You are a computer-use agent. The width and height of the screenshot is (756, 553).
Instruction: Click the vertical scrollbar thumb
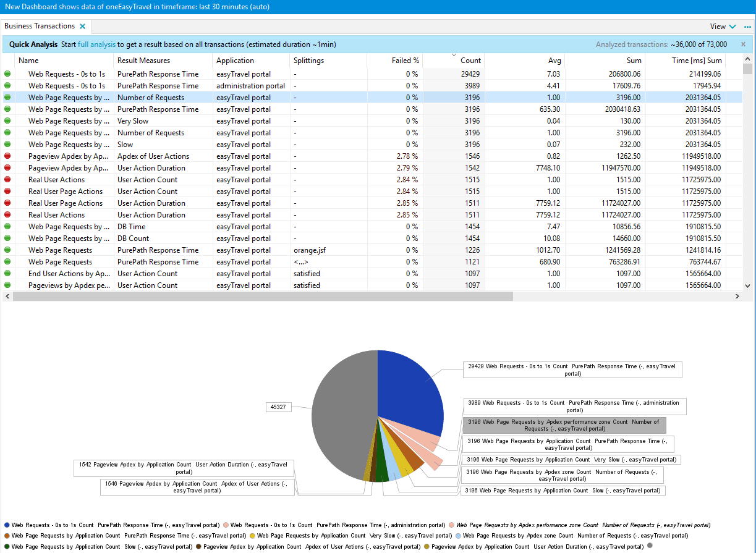click(747, 69)
